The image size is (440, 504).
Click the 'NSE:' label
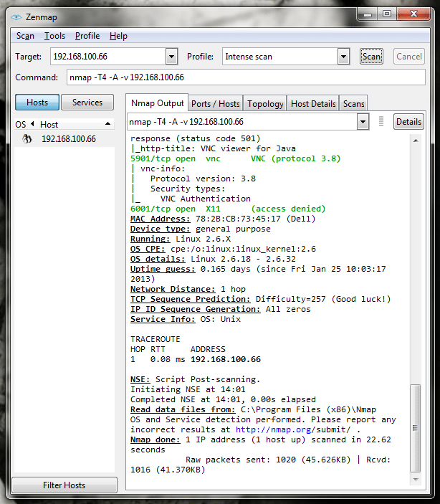(x=140, y=379)
